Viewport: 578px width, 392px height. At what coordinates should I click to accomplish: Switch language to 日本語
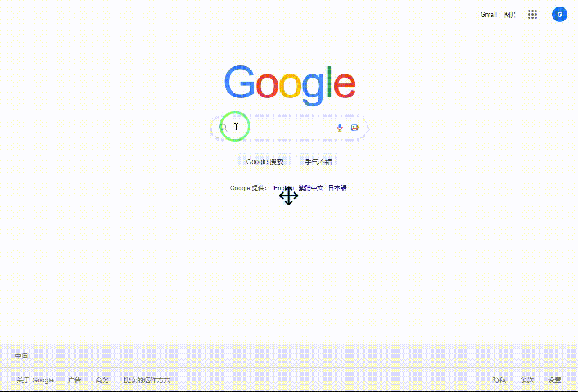(337, 188)
